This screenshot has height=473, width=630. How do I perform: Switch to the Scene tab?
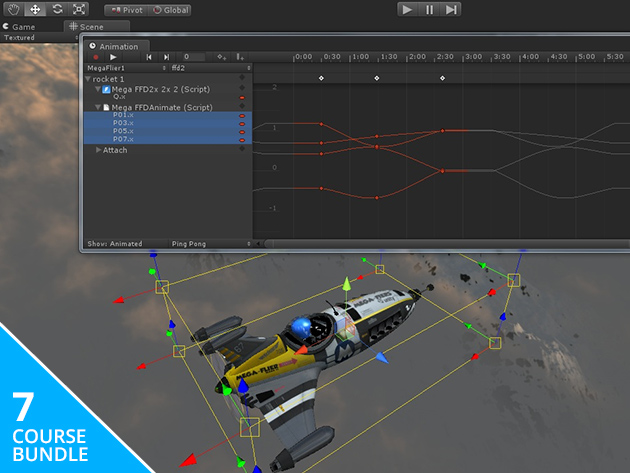tap(89, 27)
